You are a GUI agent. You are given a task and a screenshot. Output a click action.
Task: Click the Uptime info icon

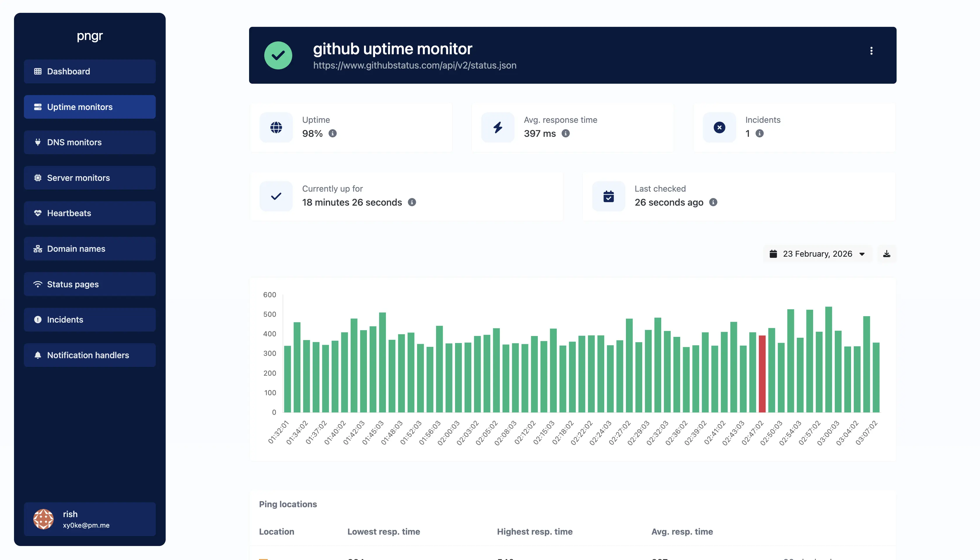(333, 134)
